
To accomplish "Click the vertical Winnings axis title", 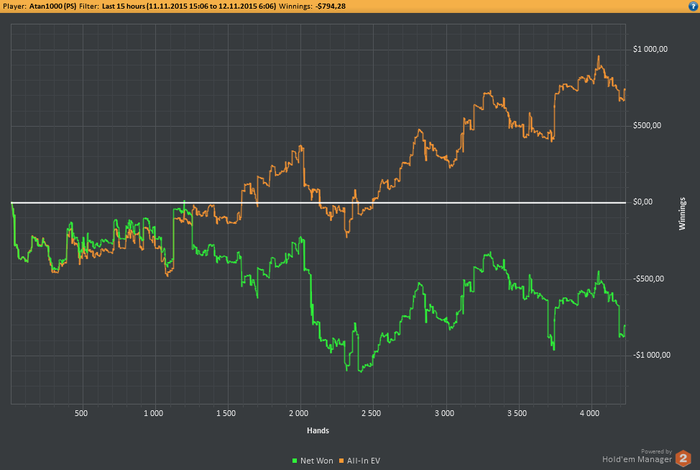I will click(682, 214).
